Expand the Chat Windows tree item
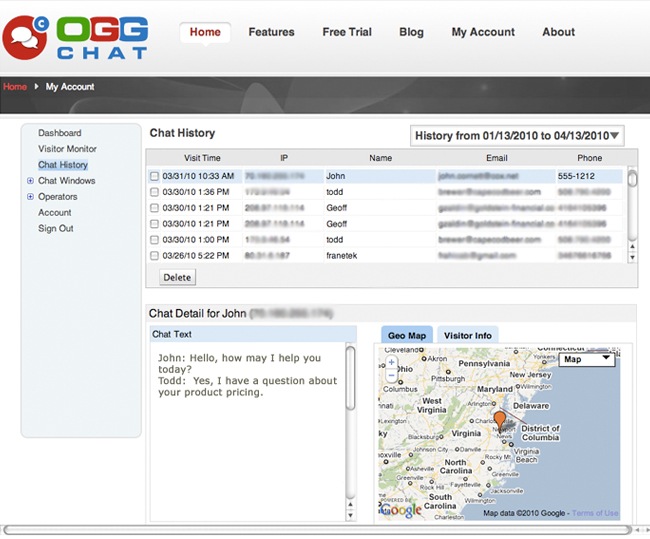 click(x=31, y=181)
